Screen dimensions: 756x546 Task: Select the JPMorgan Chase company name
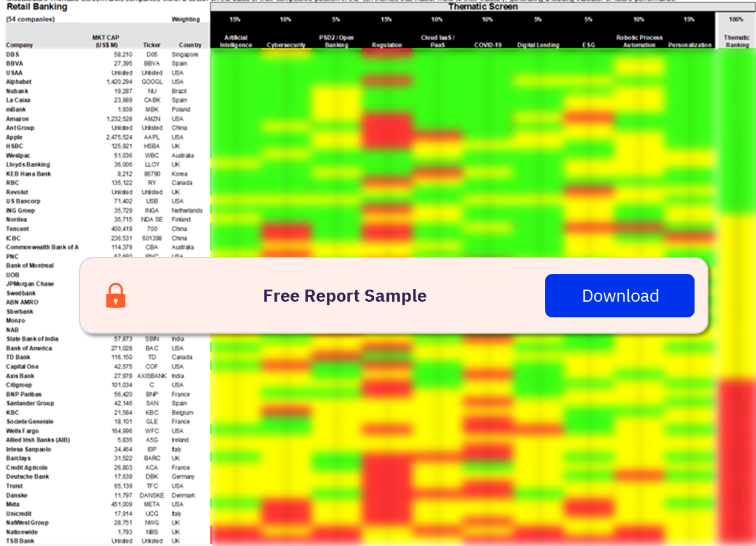click(x=30, y=284)
